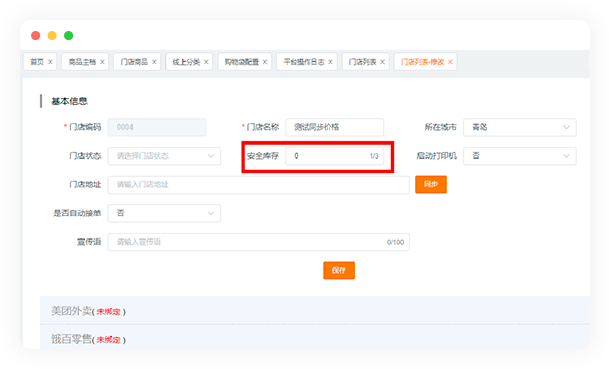The width and height of the screenshot is (609, 369).
Task: Close the 首页 tab with its X icon
Action: (x=50, y=62)
